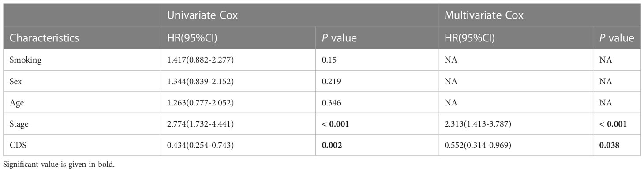The image size is (644, 172).
Task: Select the value 1.344(0.839-2.152)
Action: coord(200,82)
